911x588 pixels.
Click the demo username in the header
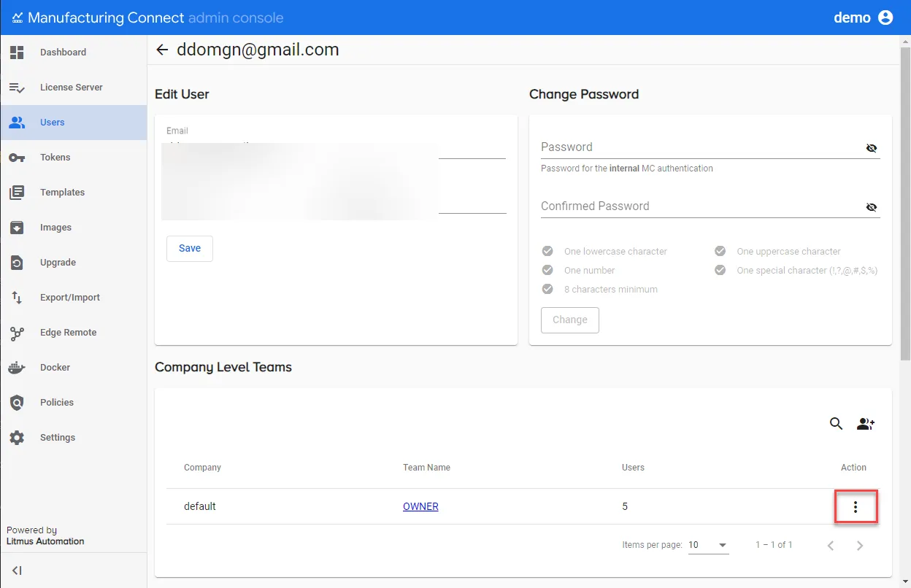[853, 18]
